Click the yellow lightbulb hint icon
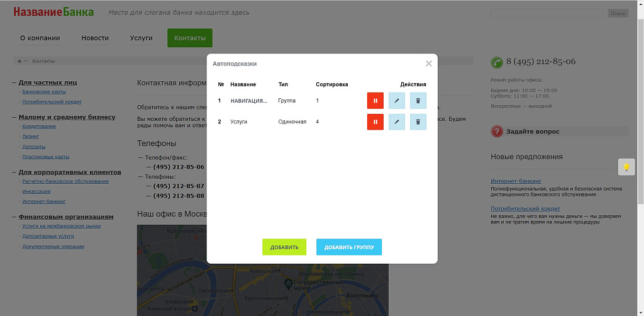 pos(626,167)
